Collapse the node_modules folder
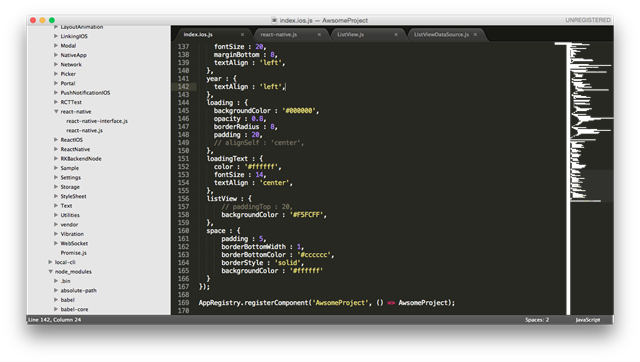 (x=50, y=271)
